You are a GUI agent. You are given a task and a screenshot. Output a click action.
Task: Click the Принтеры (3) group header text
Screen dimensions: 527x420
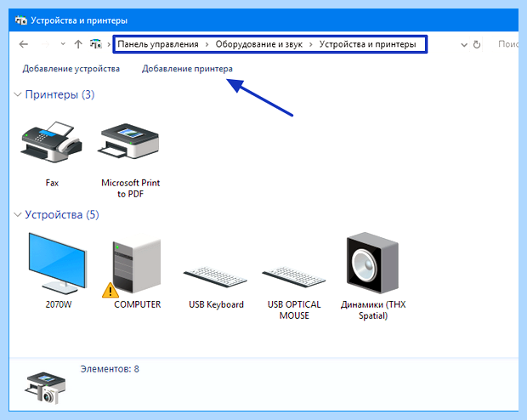[x=59, y=94]
